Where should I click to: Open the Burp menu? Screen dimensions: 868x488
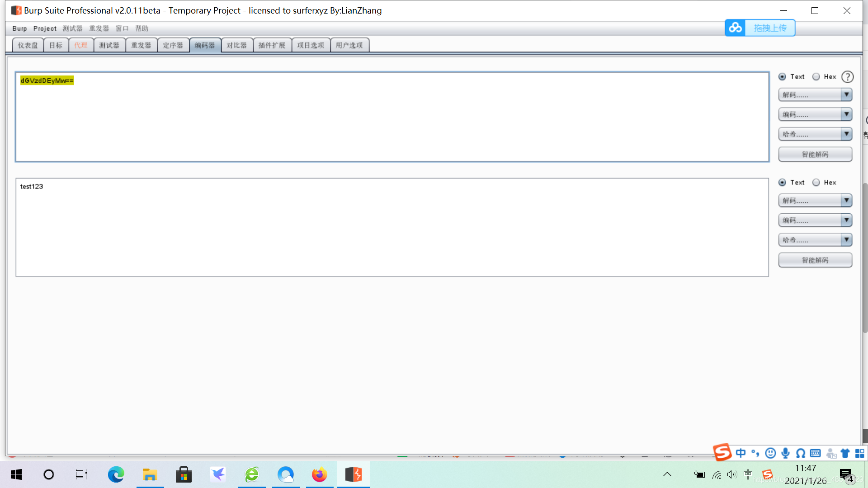[x=19, y=28]
